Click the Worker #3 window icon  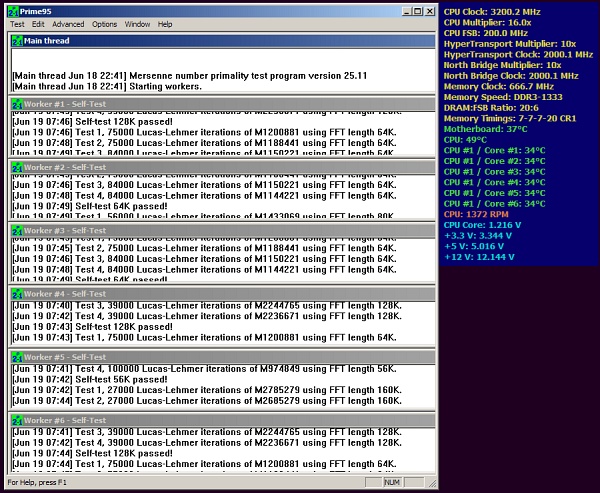[17, 230]
